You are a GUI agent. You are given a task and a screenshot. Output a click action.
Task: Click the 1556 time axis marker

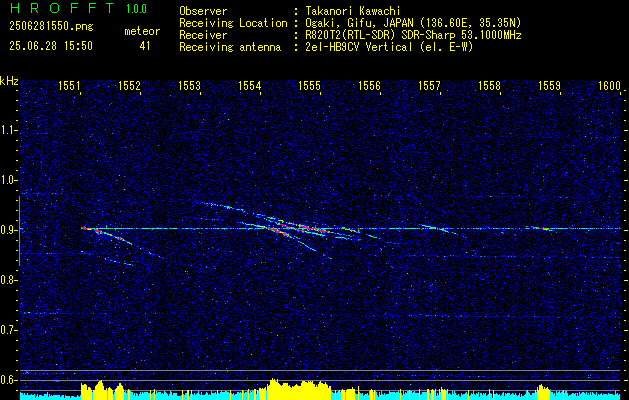pos(369,85)
